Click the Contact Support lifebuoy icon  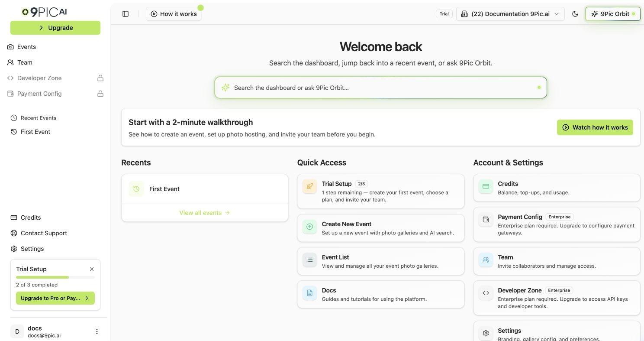(14, 233)
